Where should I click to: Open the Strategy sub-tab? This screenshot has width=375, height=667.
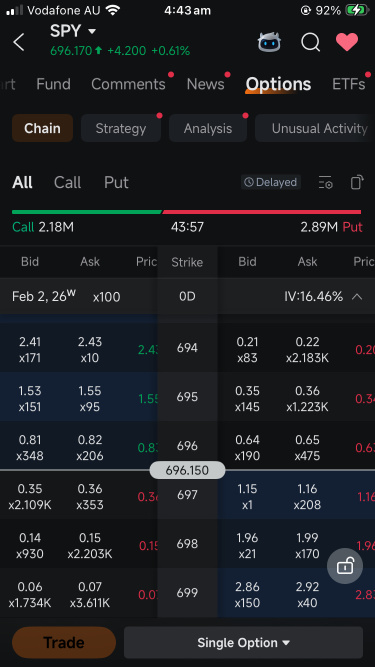coord(121,128)
